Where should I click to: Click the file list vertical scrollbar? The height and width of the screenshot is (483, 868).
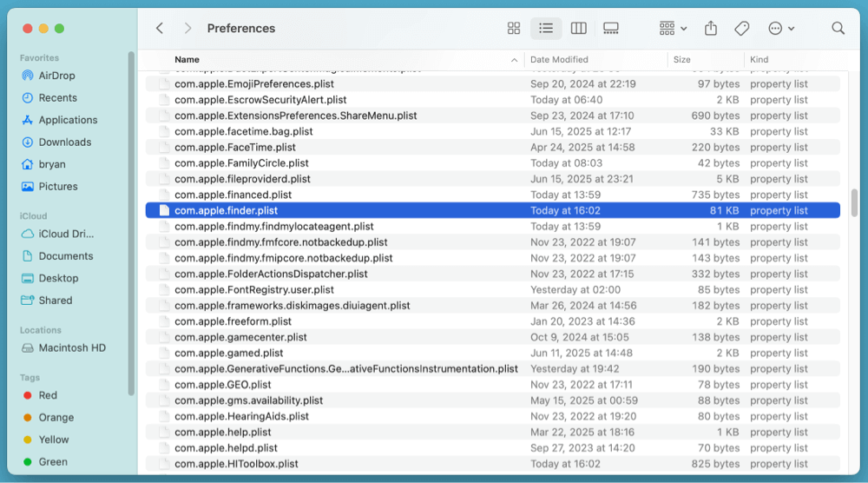pos(854,203)
